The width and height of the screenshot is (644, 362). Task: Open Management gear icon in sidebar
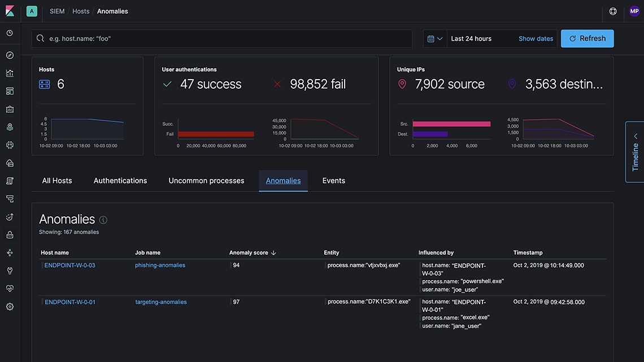pyautogui.click(x=10, y=307)
